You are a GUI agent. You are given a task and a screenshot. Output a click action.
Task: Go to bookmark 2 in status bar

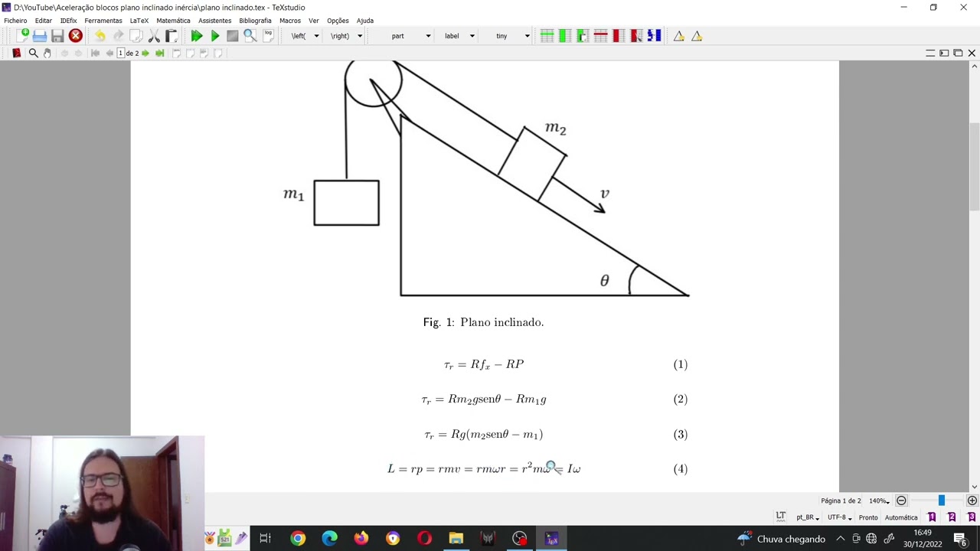pyautogui.click(x=952, y=517)
